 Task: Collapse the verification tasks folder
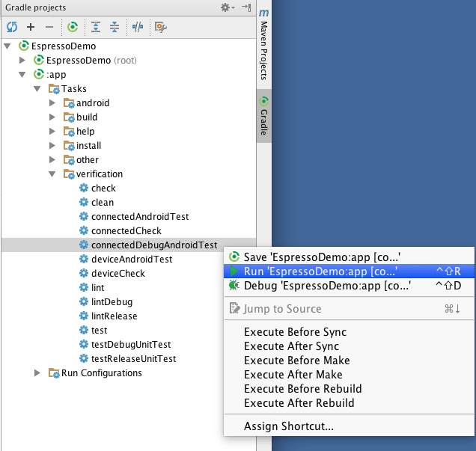coord(52,174)
